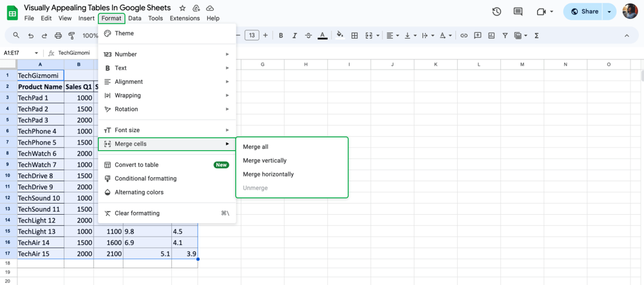Image resolution: width=644 pixels, height=285 pixels.
Task: Choose Merge horizontally from the submenu
Action: pyautogui.click(x=268, y=174)
